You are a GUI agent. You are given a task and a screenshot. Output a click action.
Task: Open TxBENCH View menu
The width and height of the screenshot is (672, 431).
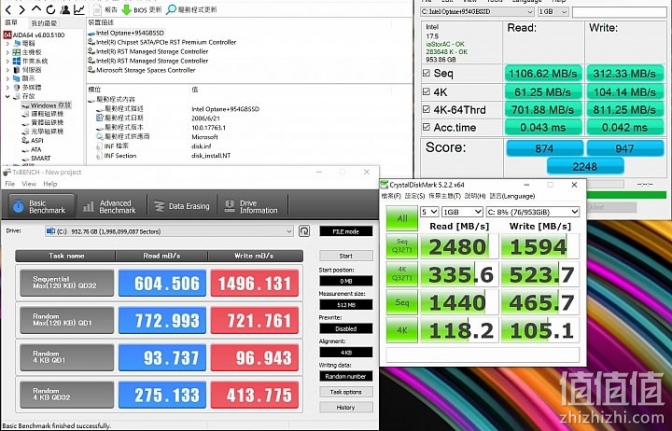tap(29, 184)
